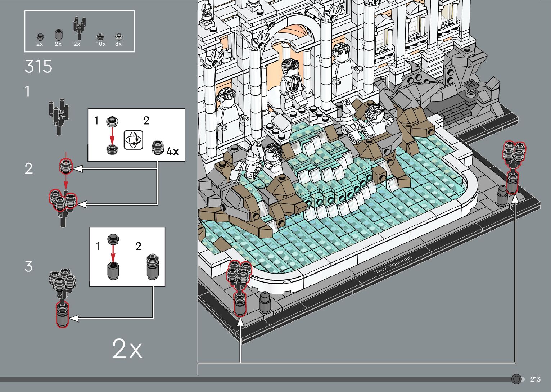551x392 pixels.
Task: Click the stacked gray round plates marked 4x
Action: (x=158, y=147)
